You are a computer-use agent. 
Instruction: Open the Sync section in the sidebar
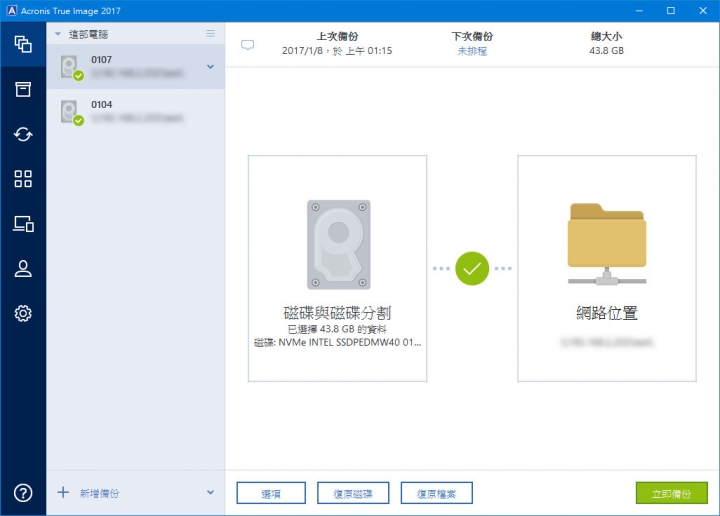pyautogui.click(x=23, y=134)
